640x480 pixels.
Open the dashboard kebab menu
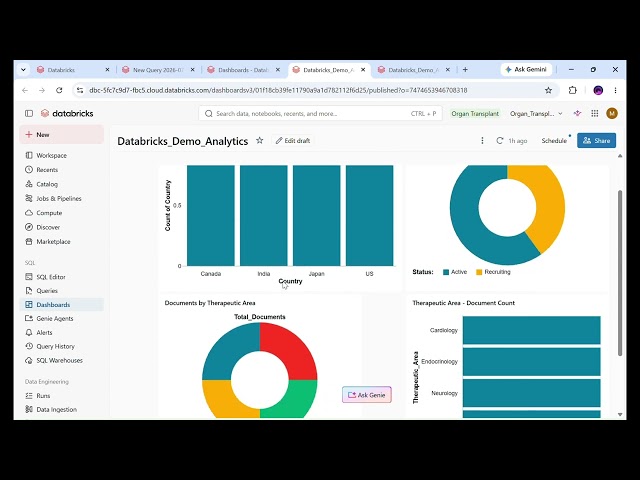tap(482, 140)
